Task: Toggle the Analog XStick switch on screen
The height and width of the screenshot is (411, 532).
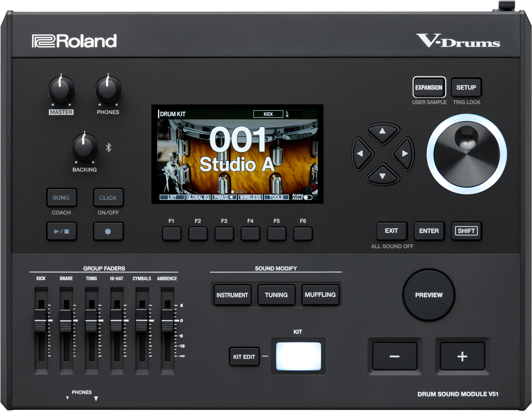Action: click(x=308, y=197)
